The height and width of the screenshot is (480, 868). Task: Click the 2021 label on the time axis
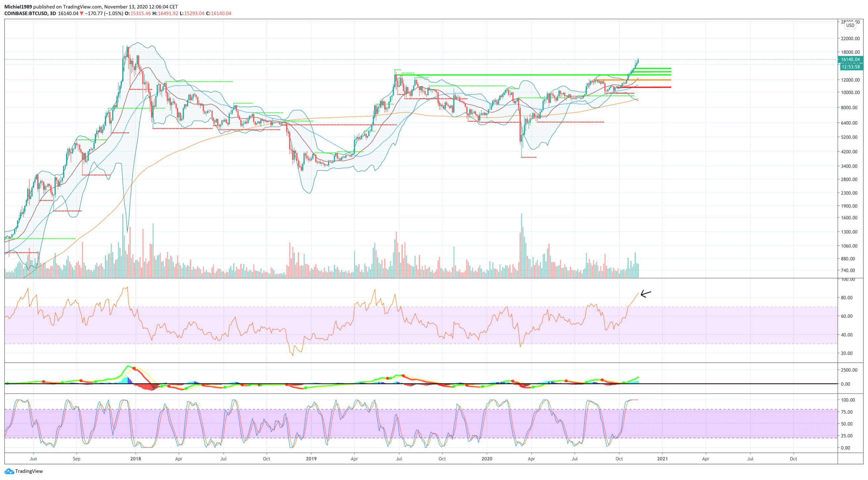tap(662, 459)
